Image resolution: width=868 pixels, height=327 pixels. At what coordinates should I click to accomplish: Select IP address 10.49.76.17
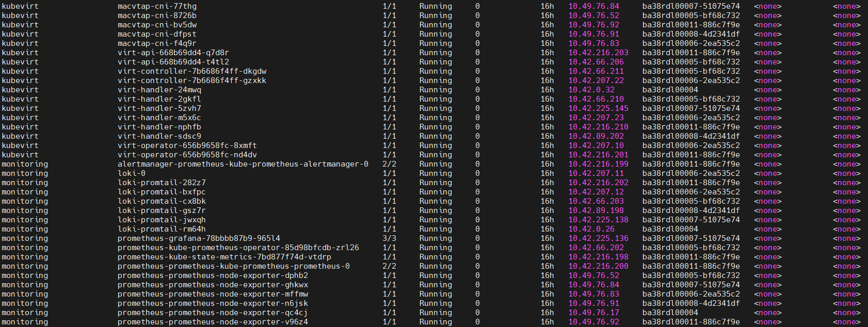(x=594, y=313)
